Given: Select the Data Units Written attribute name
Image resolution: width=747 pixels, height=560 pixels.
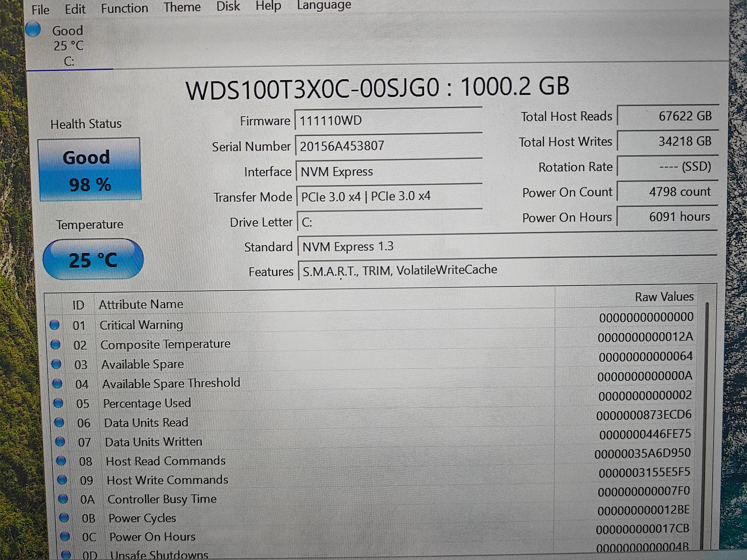Looking at the screenshot, I should click(x=154, y=442).
